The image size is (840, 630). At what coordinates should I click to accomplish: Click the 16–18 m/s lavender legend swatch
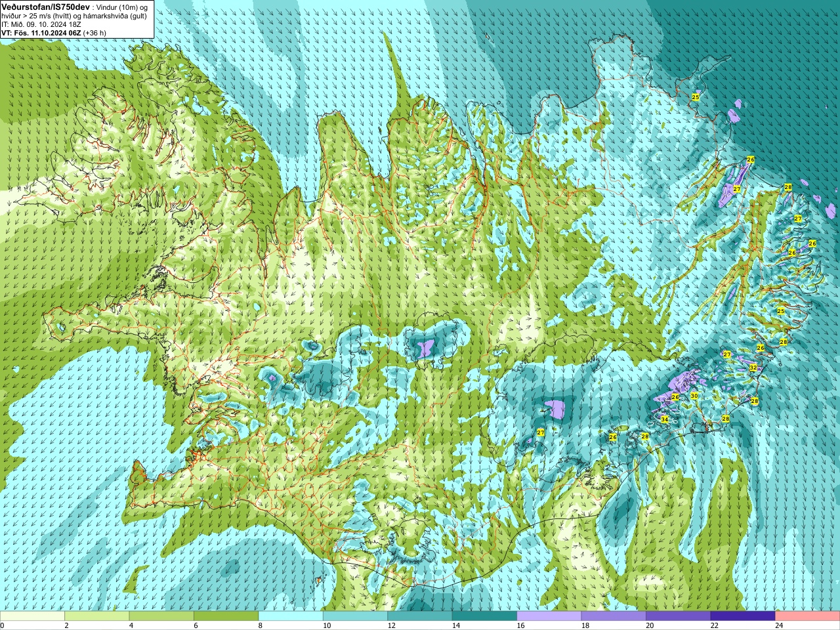pos(549,616)
